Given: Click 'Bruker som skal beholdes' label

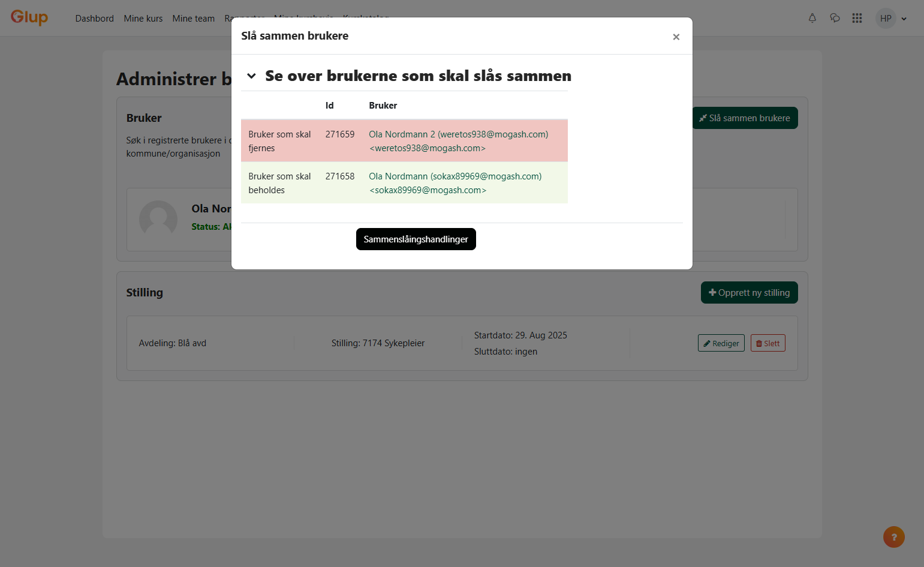Looking at the screenshot, I should click(x=279, y=183).
